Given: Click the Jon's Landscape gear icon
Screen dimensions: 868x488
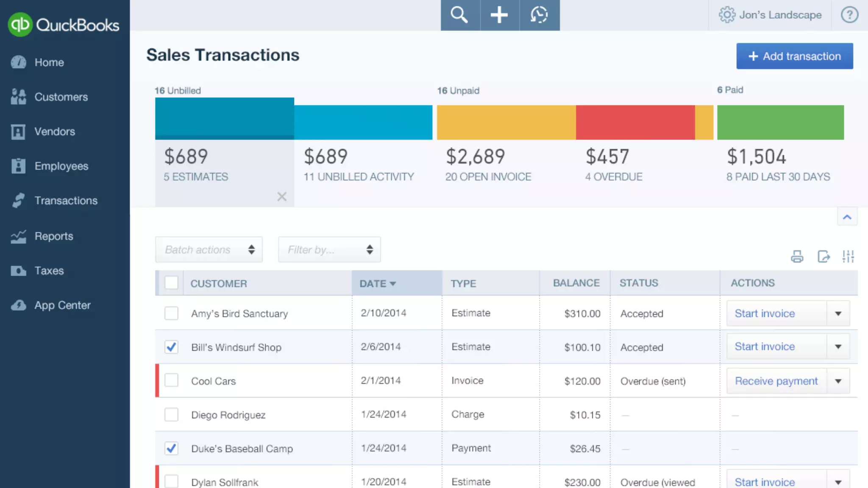Looking at the screenshot, I should (727, 15).
